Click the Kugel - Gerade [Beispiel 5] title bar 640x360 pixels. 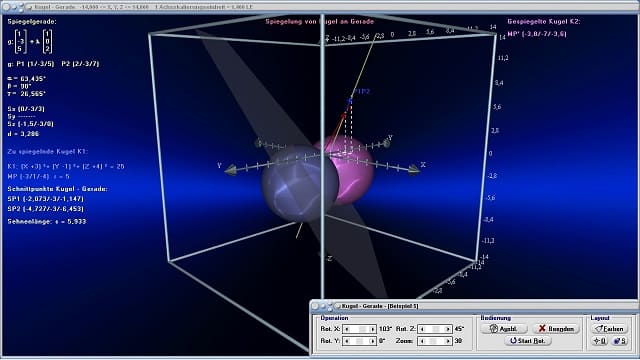pyautogui.click(x=473, y=306)
